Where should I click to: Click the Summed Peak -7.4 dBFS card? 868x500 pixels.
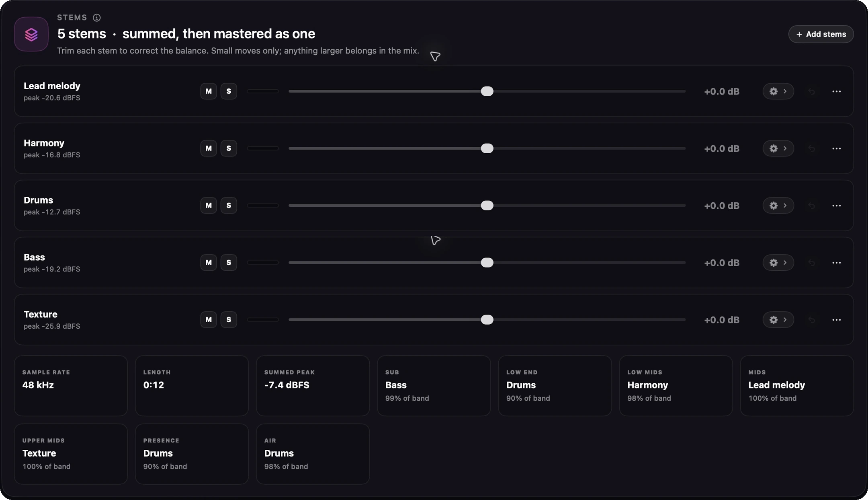(x=313, y=386)
